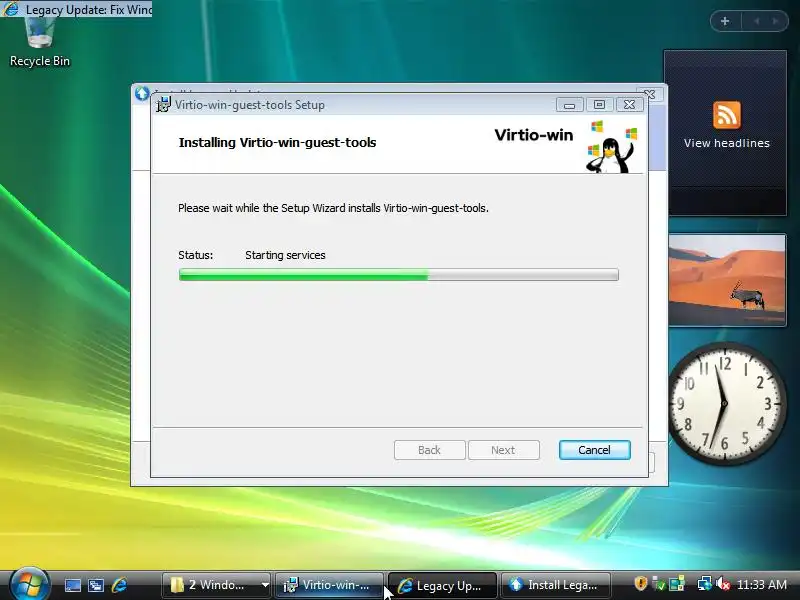Open the Windows Start orb
Screen dimensions: 800x600
[x=29, y=585]
